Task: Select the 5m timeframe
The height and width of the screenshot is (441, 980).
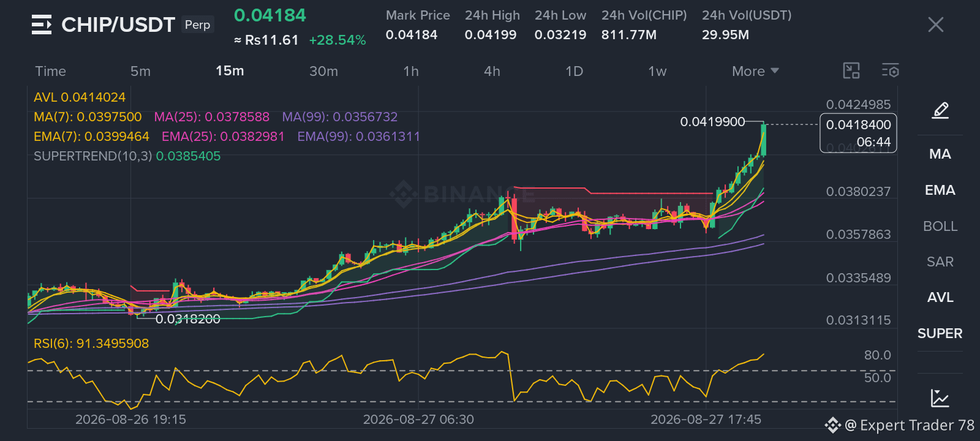Action: 140,71
